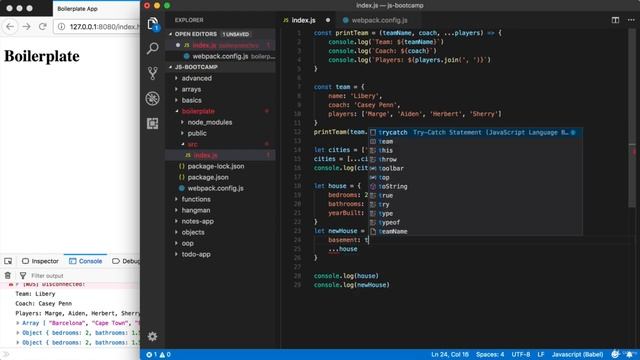Select the team autocomplete suggestion
This screenshot has height=360, width=640.
point(476,141)
